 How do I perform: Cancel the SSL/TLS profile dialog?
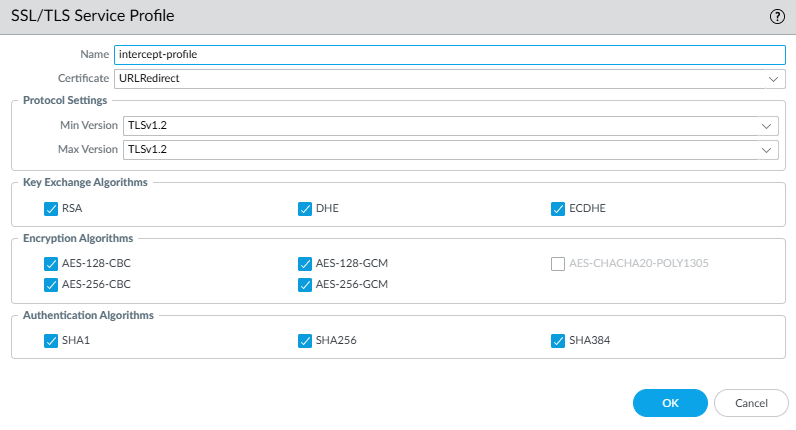click(x=751, y=403)
